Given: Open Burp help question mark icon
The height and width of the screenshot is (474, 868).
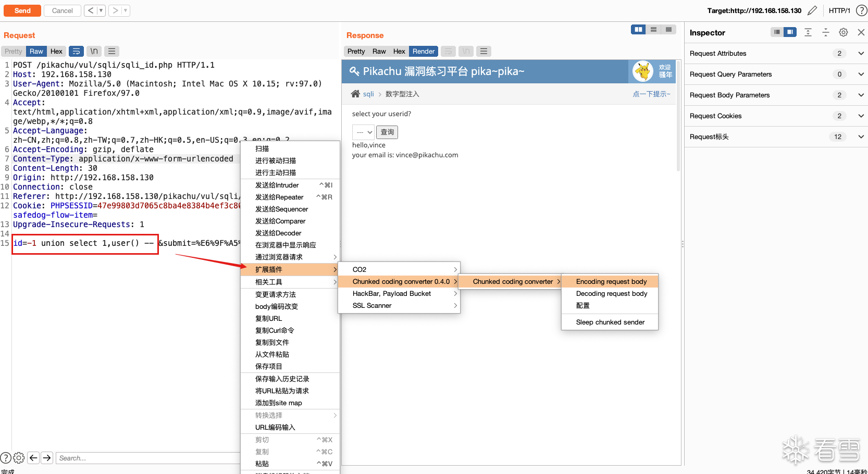Looking at the screenshot, I should point(862,10).
